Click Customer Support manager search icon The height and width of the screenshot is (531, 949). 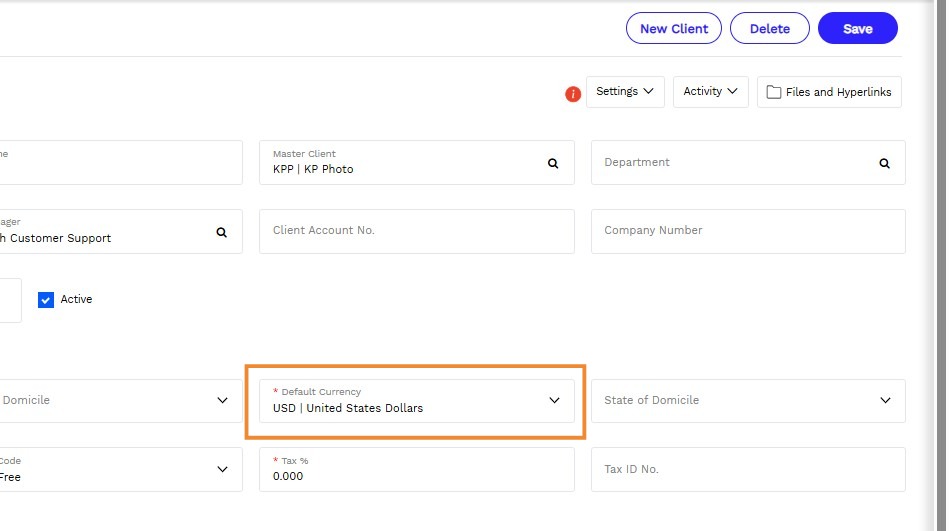[222, 233]
